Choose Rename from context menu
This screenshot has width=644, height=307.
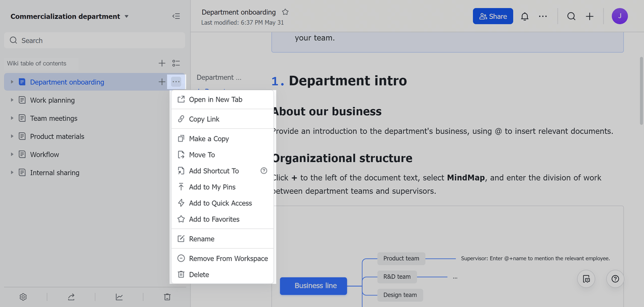[x=222, y=239]
